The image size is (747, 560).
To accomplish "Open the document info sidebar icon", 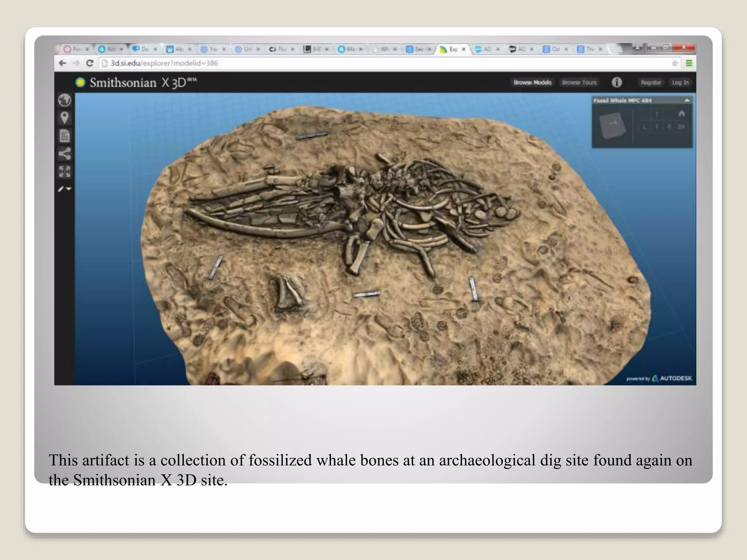I will tap(65, 136).
